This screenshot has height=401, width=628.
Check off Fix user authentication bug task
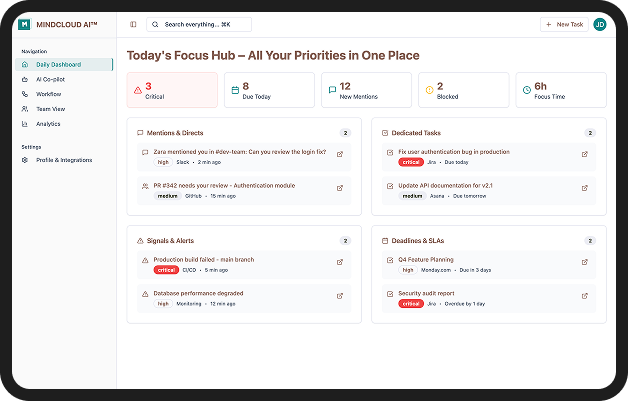(390, 152)
